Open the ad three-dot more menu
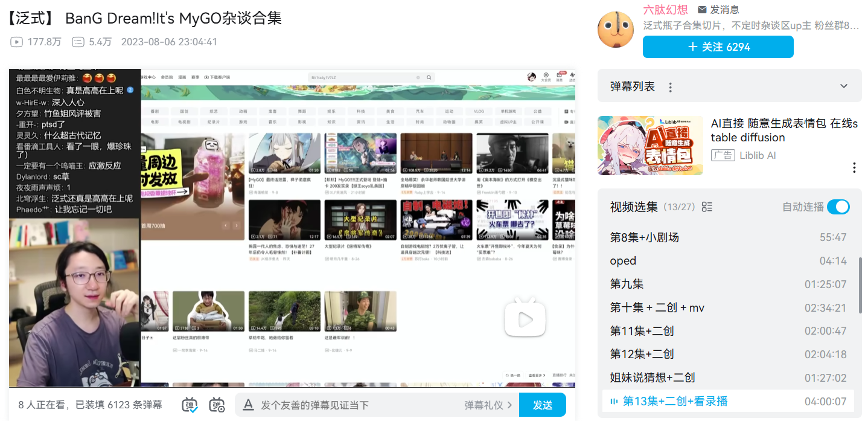Screen dimensions: 868x421 coord(854,167)
